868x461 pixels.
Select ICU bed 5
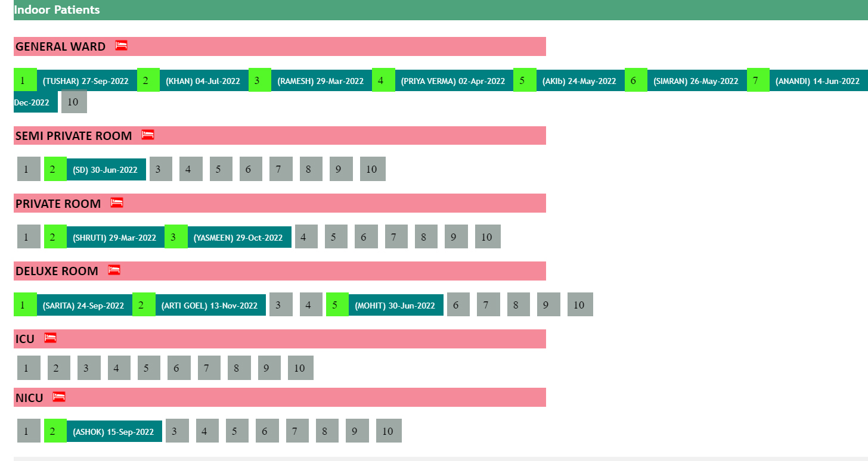point(149,367)
